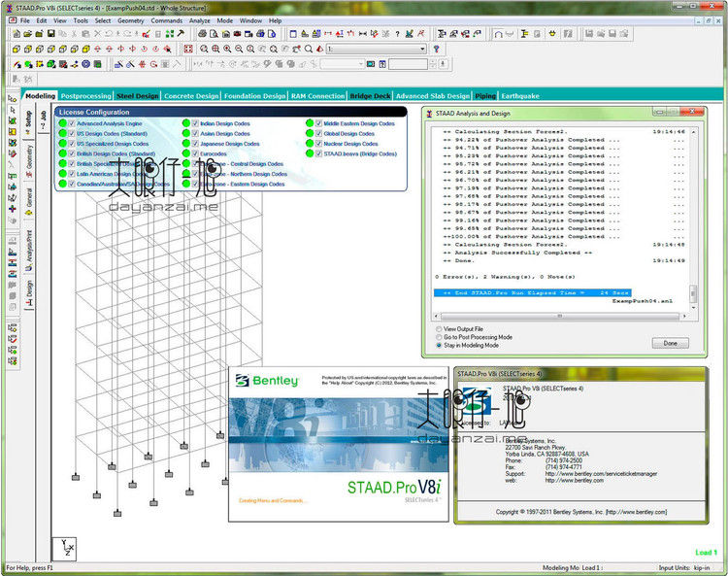Screen dimensions: 728x576
Task: Open the Geometry menu
Action: coord(130,21)
